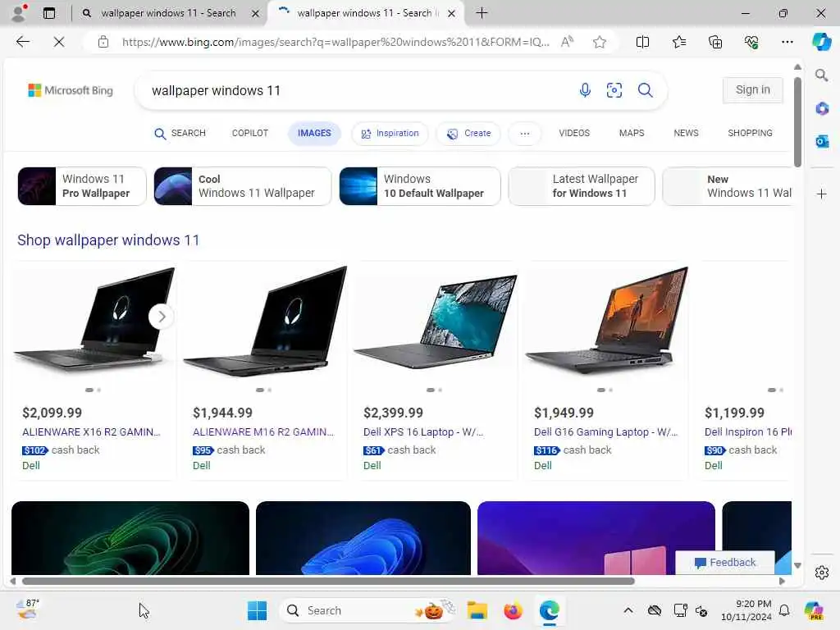Open the blue bloom wallpaper thumbnail
The height and width of the screenshot is (630, 840).
363,538
